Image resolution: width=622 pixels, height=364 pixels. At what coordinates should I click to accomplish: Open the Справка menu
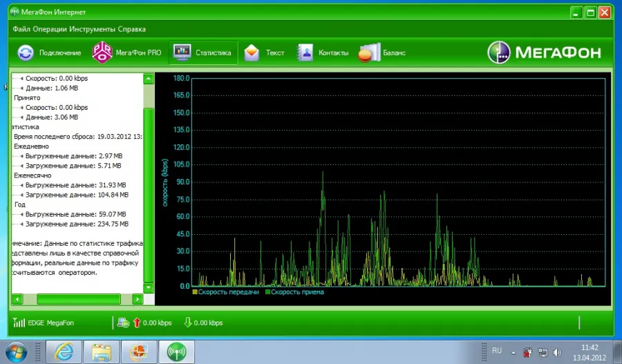(132, 29)
